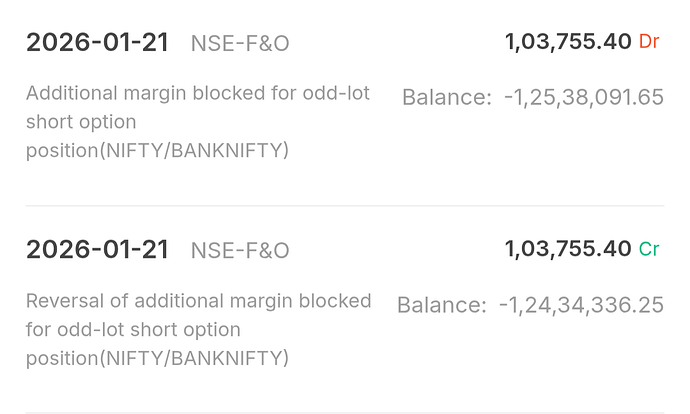The height and width of the screenshot is (414, 690).
Task: Click "position(NIFTY/BANKNIFTY)" in the reversal entry description
Action: (x=157, y=358)
